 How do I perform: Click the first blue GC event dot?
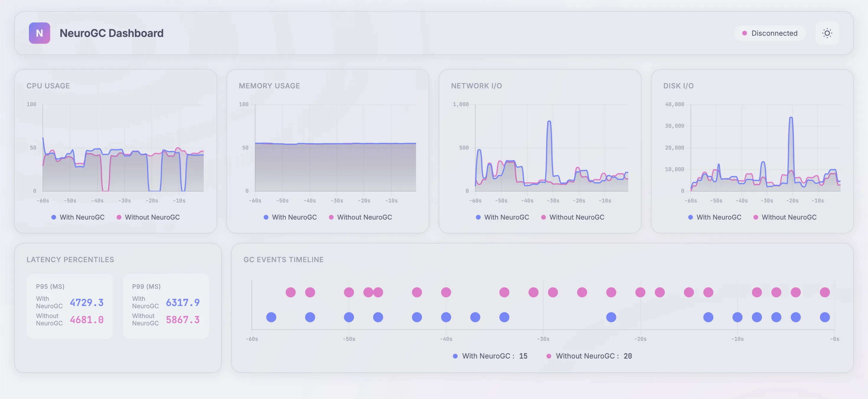(x=271, y=317)
